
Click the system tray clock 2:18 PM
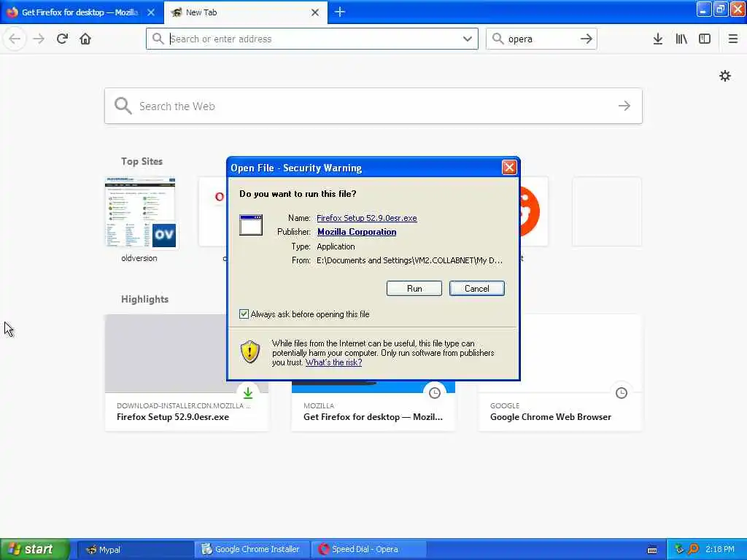720,549
